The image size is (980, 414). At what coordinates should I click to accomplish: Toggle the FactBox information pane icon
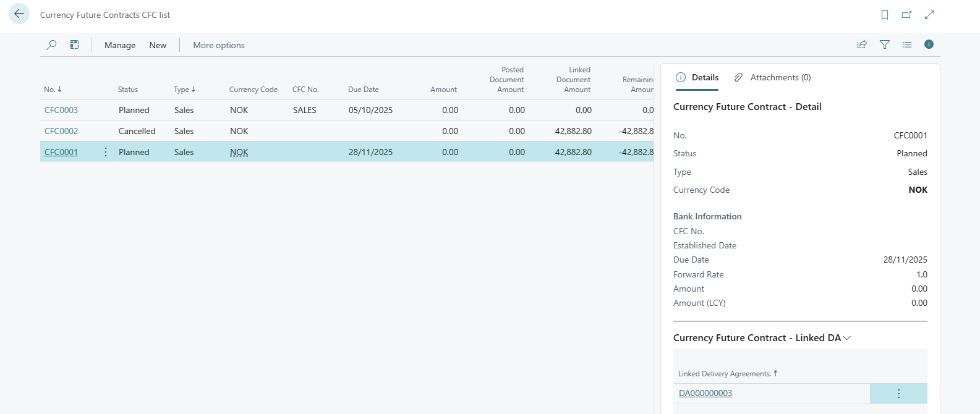tap(929, 44)
